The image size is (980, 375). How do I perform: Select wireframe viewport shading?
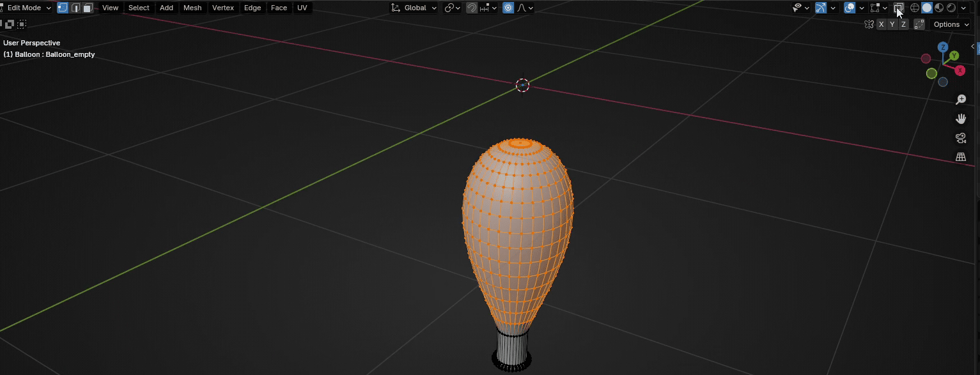tap(915, 8)
